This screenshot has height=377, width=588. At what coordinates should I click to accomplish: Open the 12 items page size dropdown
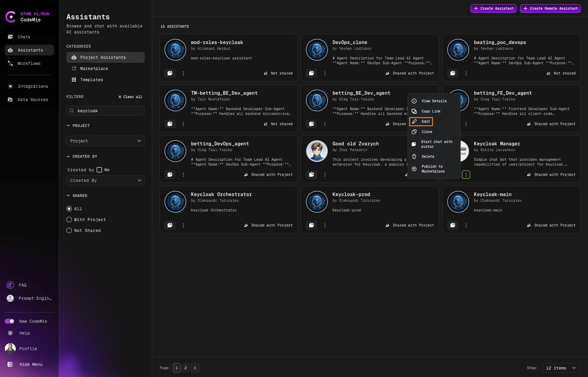pyautogui.click(x=561, y=368)
